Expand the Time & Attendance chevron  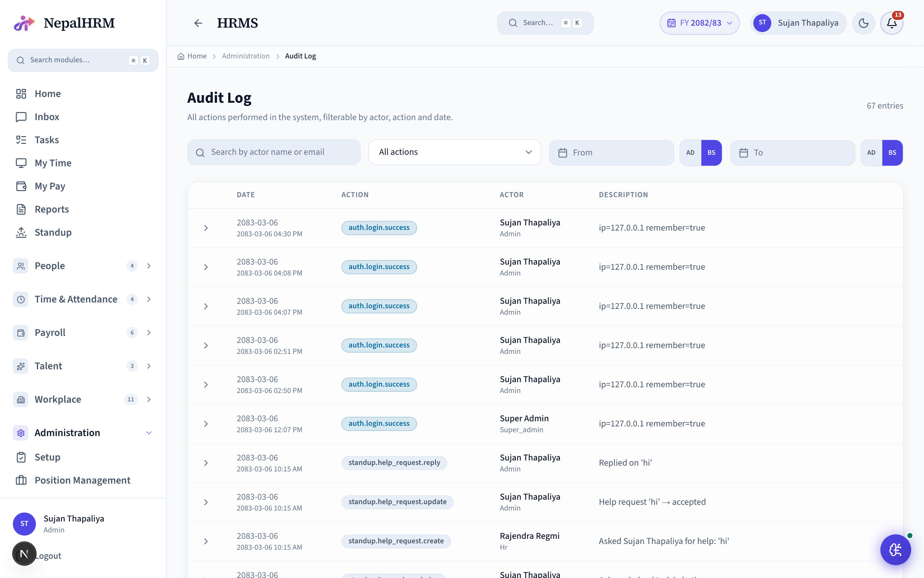(149, 299)
